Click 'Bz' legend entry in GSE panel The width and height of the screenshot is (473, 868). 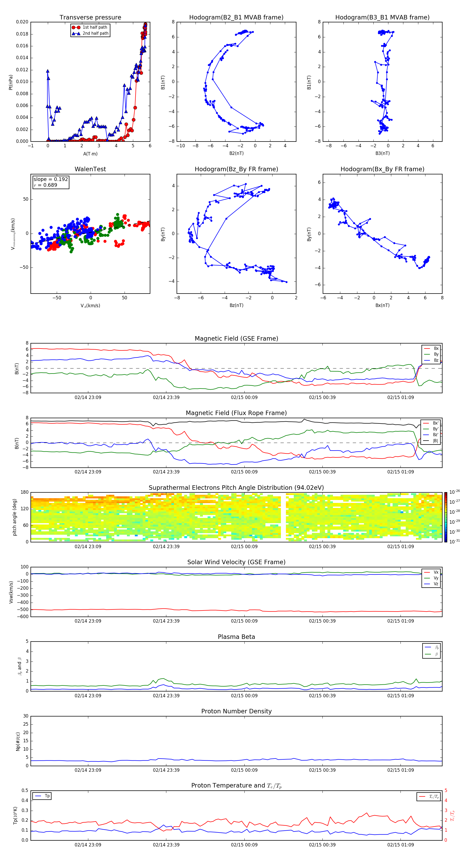click(x=431, y=360)
